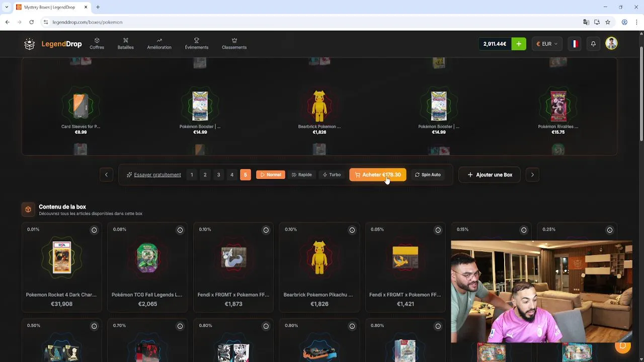644x362 pixels.
Task: Go back in browser history
Action: pos(8,22)
